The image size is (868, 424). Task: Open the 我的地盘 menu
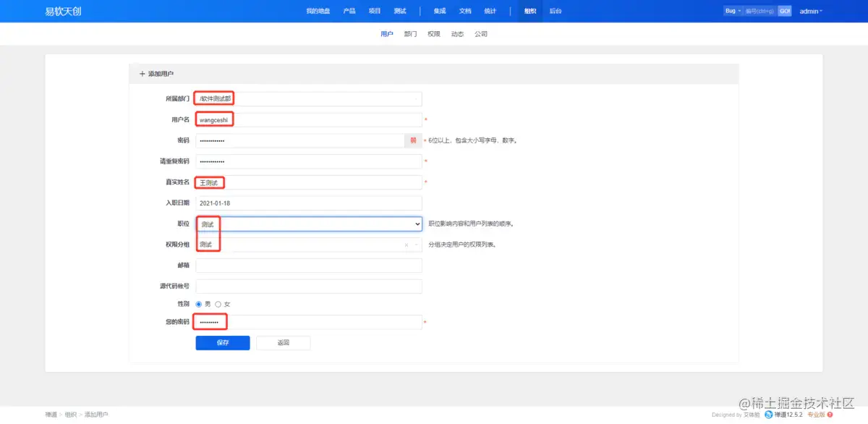point(318,11)
